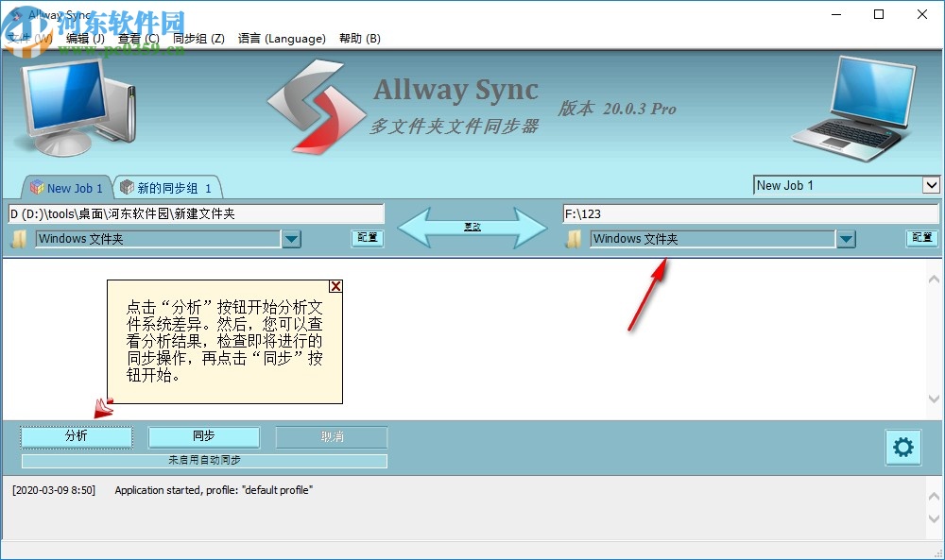
Task: Expand the New Job 1 combo box top right
Action: pos(933,185)
